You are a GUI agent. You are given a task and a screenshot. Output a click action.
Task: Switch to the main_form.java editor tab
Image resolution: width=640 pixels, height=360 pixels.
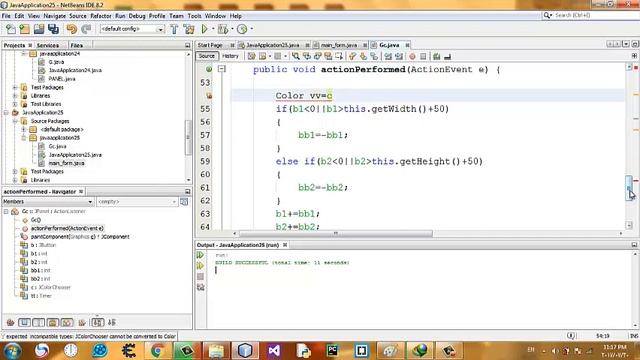tap(339, 45)
